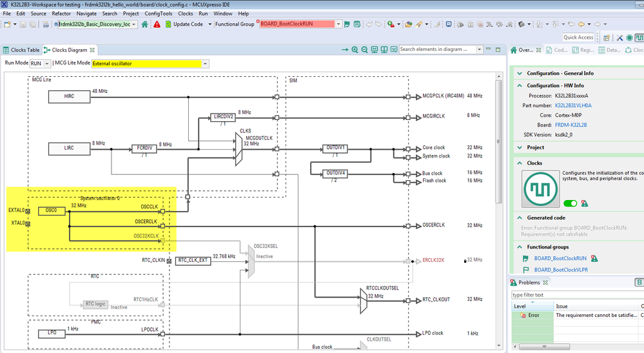Click the open folder toolbar icon
644x353 pixels.
coord(408,25)
